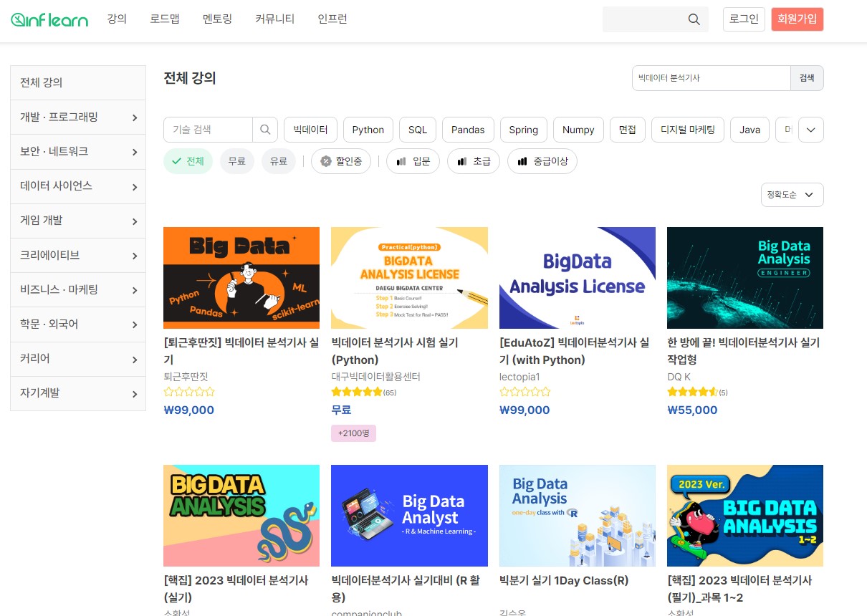Toggle the 무료 price filter
Screen dimensions: 867x616
tap(237, 161)
